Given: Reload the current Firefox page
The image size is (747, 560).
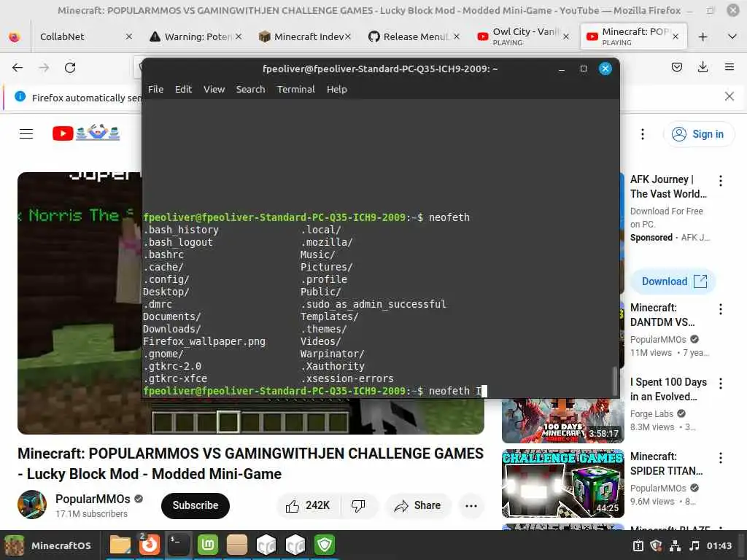Looking at the screenshot, I should tap(70, 68).
